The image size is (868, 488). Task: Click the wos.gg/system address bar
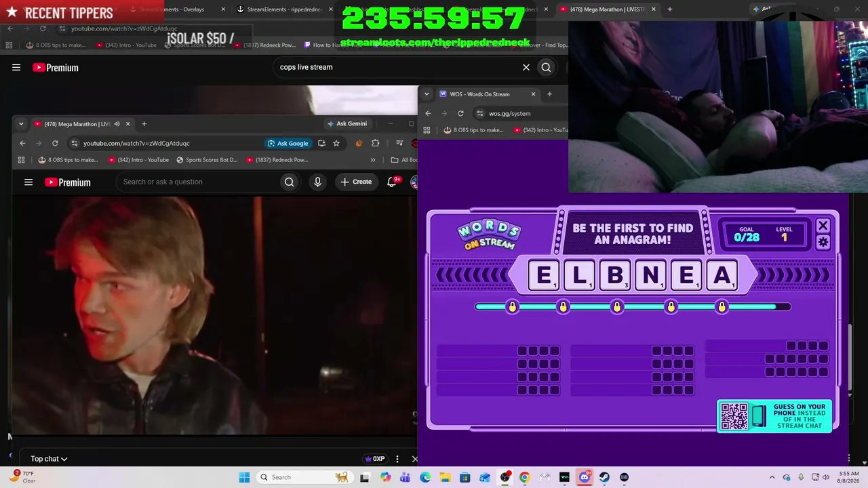tap(519, 113)
